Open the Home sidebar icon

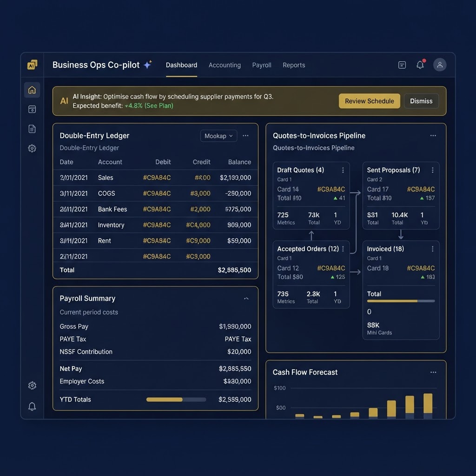pos(32,90)
